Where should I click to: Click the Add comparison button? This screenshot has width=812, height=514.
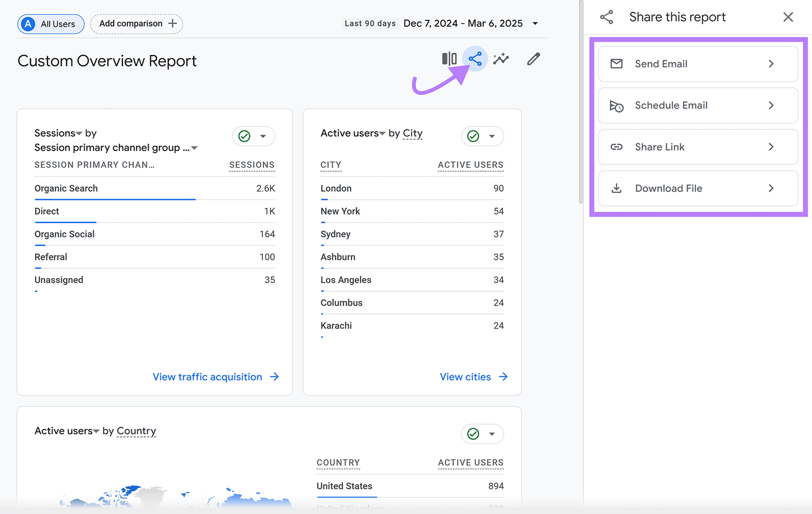point(136,23)
